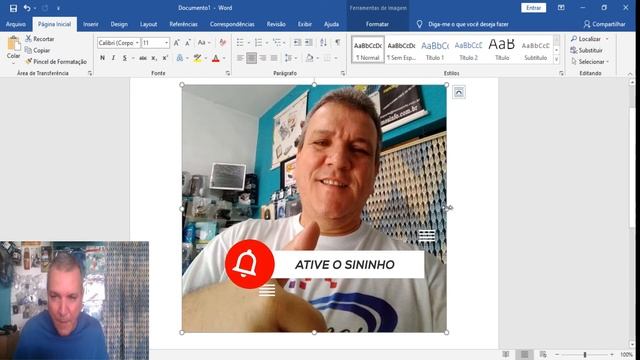640x360 pixels.
Task: Decrease font size with the smaller A
Action: pyautogui.click(x=188, y=43)
